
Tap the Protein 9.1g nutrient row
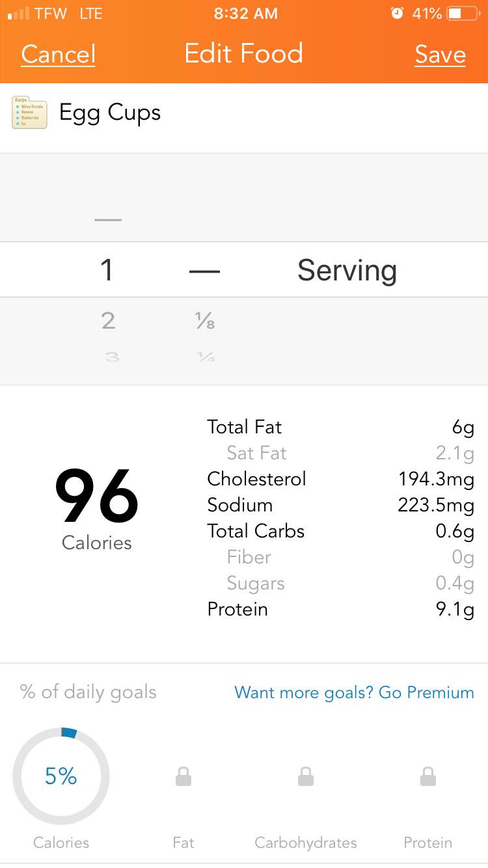click(340, 610)
